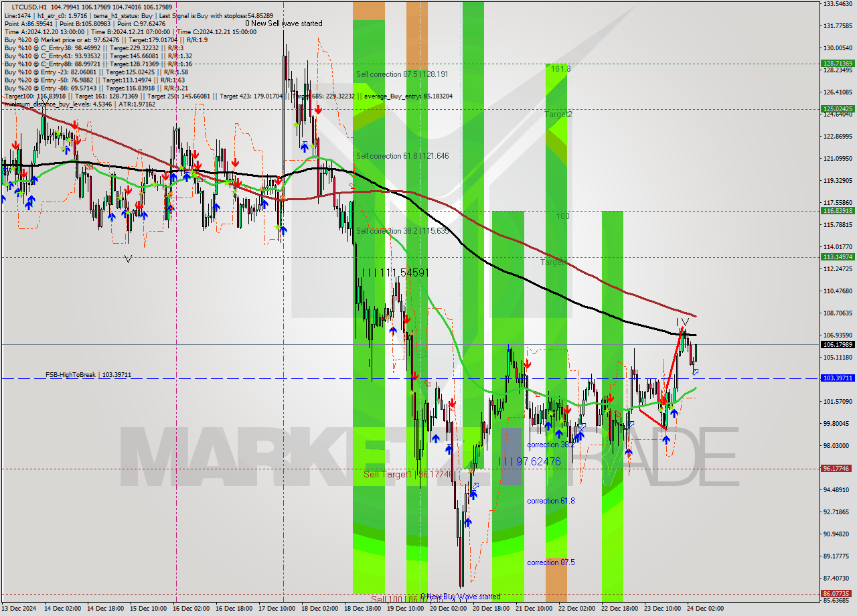The width and height of the screenshot is (857, 616).
Task: Click '17 Dec 10:00' on the time axis
Action: tap(277, 608)
